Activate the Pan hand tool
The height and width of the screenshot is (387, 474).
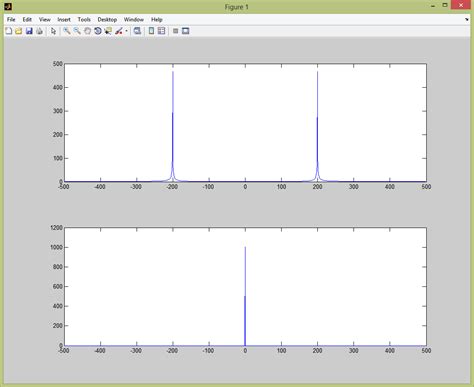tap(87, 31)
